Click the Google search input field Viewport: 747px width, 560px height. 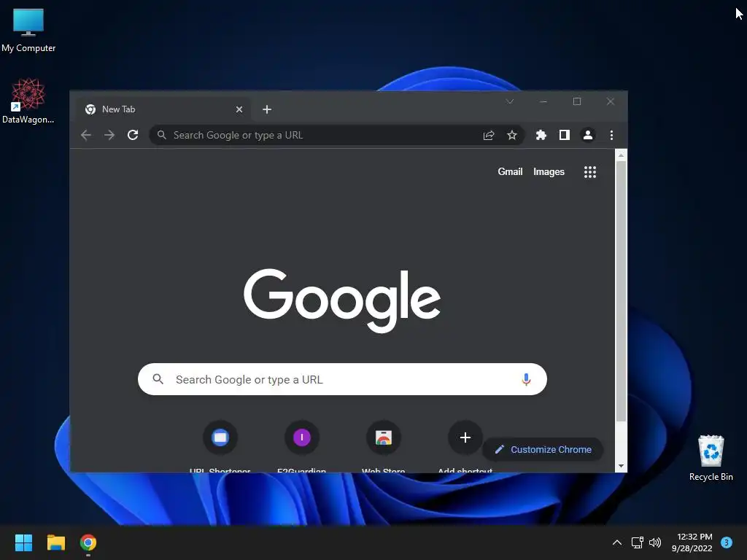[x=342, y=379]
